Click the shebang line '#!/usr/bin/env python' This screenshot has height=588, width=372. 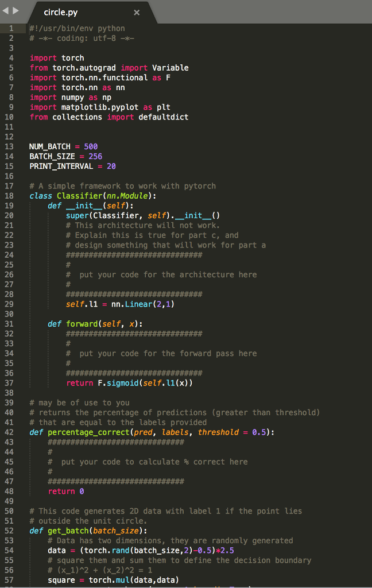[x=77, y=29]
